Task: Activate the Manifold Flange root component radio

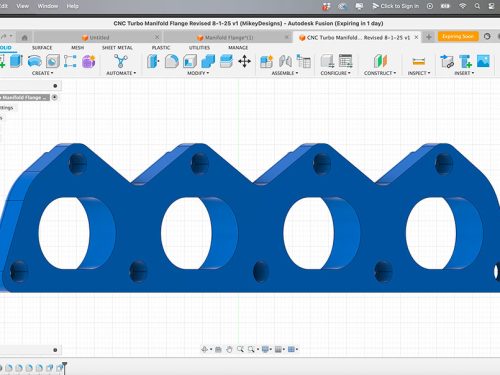Action: (x=55, y=97)
